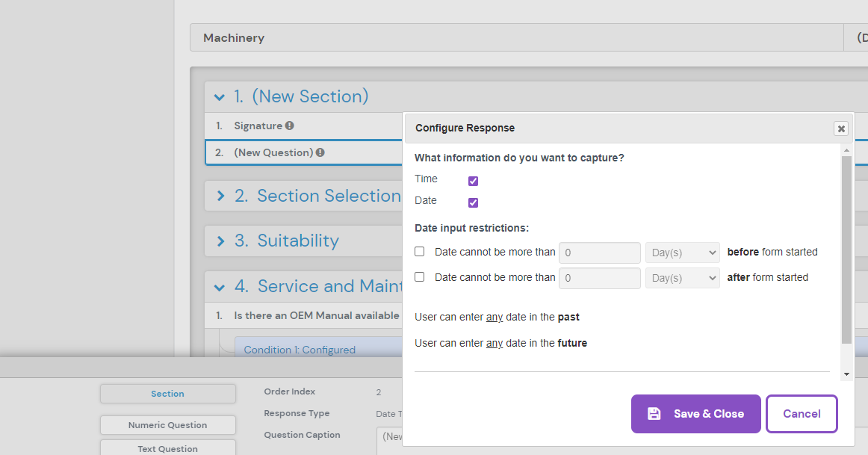Screen dimensions: 868x455
Task: Uncheck the Date checkbox
Action: 473,202
